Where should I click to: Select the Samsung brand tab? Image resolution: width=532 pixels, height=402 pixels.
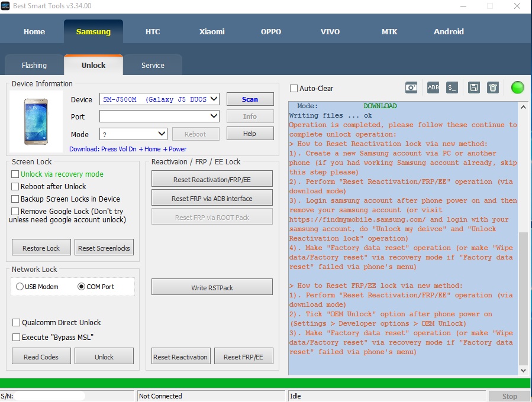click(93, 31)
